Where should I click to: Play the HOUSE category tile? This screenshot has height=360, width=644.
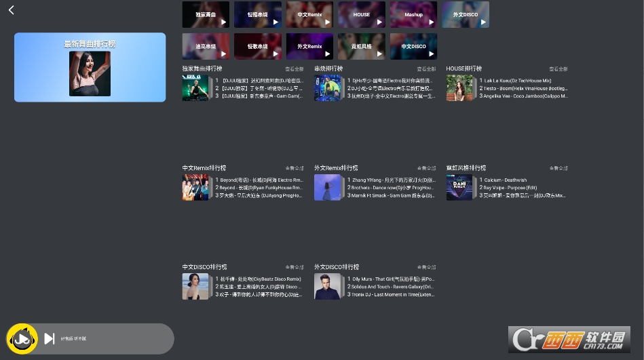click(361, 15)
